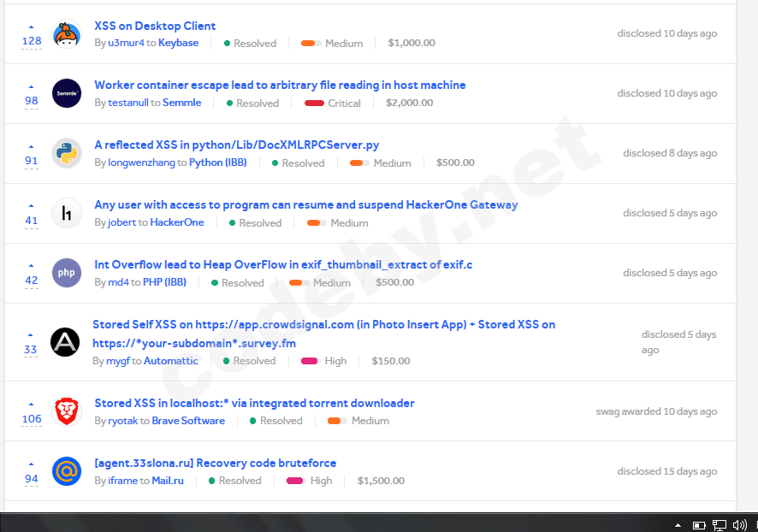Upvote the XSS on Desktop Client report
758x532 pixels.
[32, 27]
